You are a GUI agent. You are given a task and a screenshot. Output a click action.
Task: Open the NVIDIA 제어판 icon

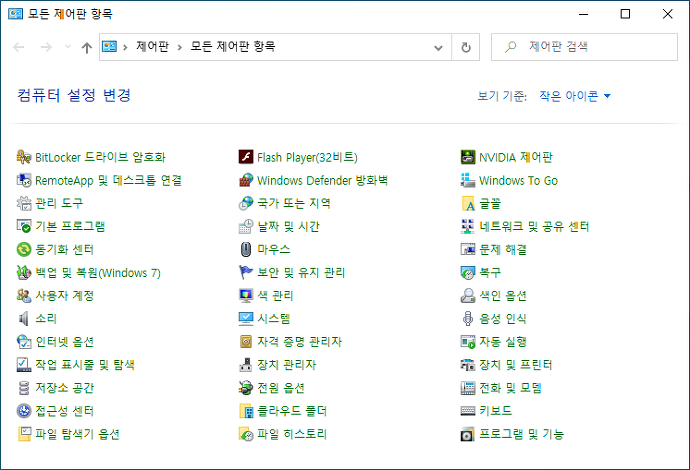tap(468, 157)
